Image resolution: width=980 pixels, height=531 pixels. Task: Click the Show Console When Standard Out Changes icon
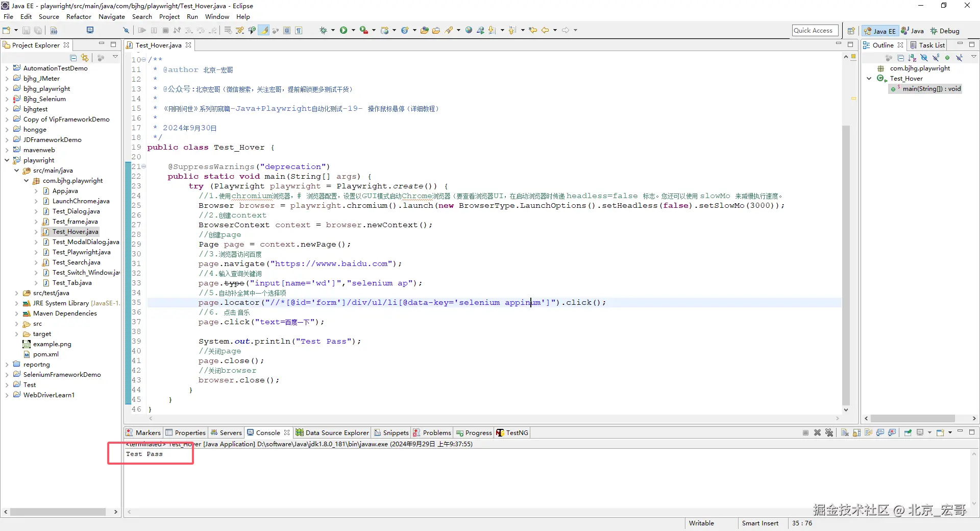tap(880, 432)
